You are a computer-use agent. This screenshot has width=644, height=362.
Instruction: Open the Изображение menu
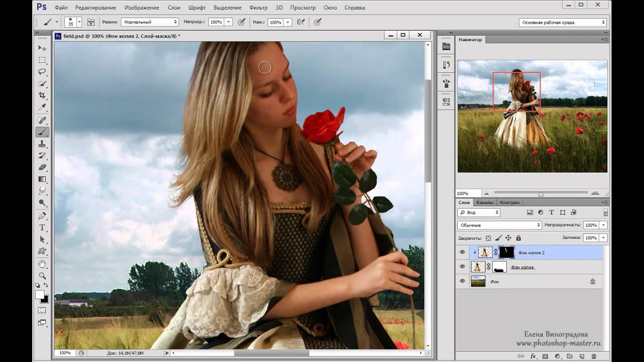(x=142, y=8)
